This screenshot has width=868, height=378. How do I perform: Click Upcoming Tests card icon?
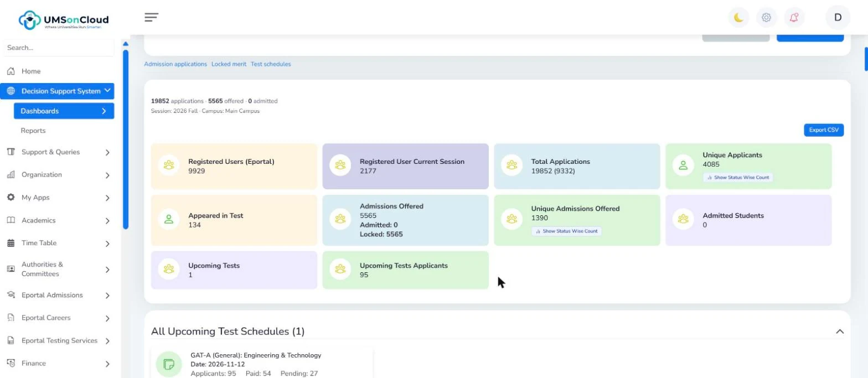[169, 269]
